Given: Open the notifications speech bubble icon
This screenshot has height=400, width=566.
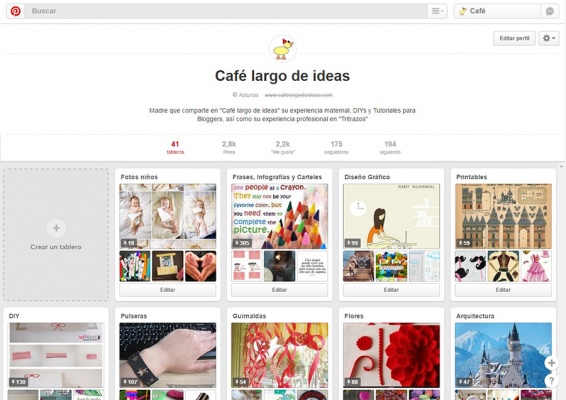Looking at the screenshot, I should click(550, 11).
